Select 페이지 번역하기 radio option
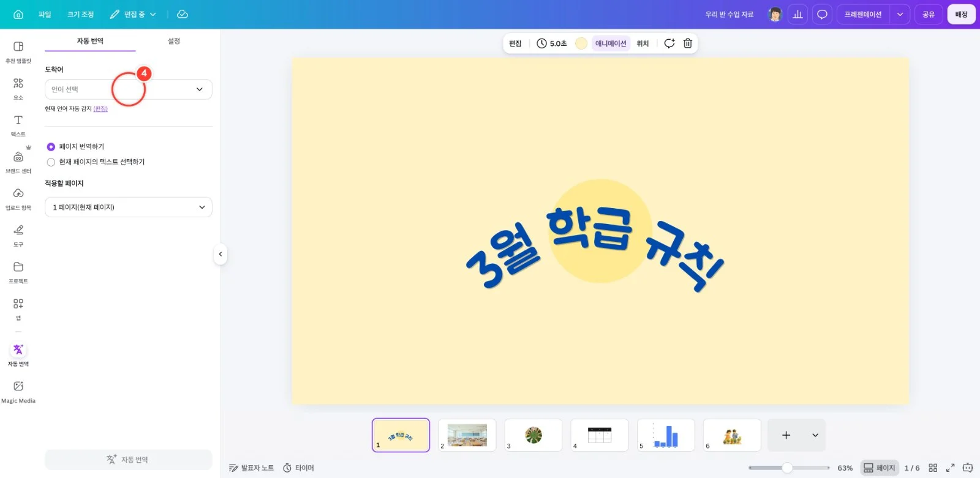Viewport: 980px width, 478px height. coord(51,147)
